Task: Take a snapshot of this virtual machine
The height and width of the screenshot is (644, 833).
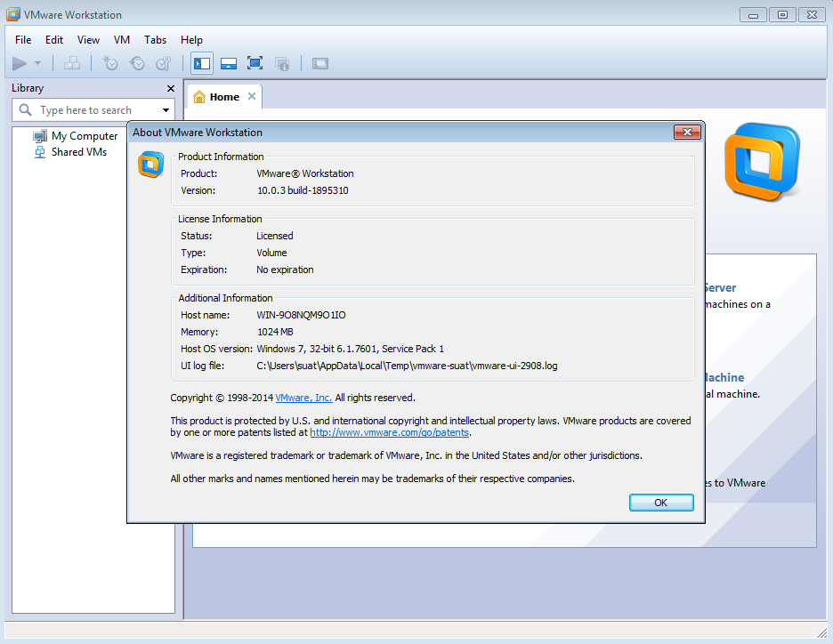Action: click(109, 63)
